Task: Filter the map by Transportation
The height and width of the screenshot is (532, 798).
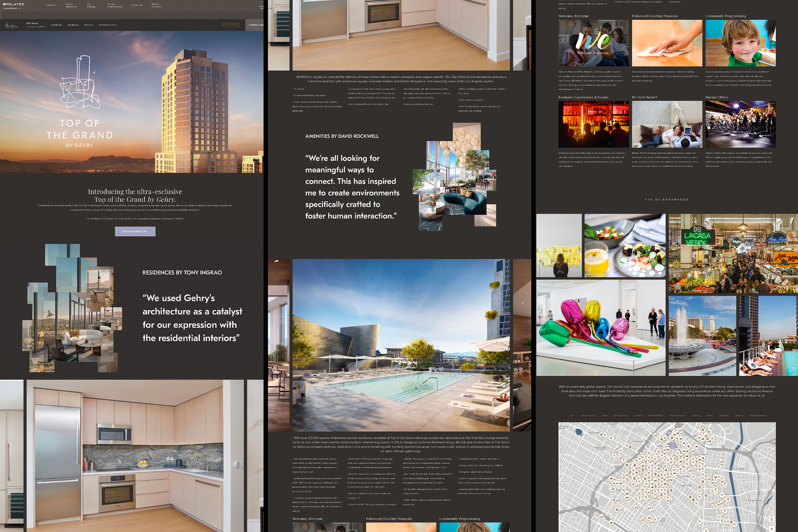Action: click(758, 416)
